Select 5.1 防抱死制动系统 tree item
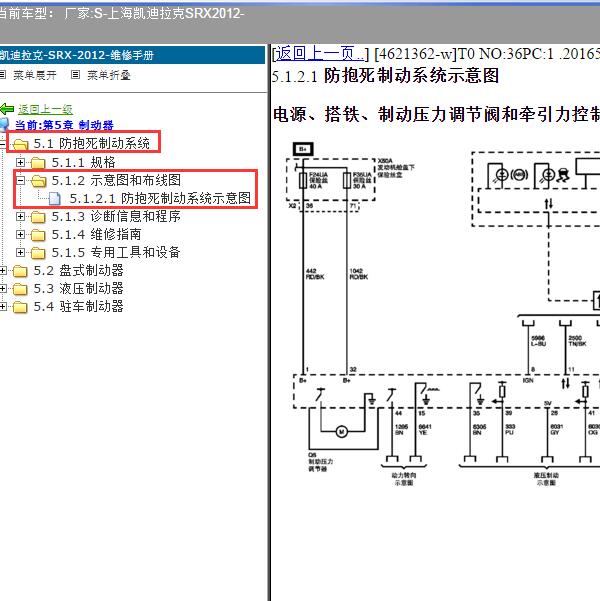 click(x=92, y=143)
